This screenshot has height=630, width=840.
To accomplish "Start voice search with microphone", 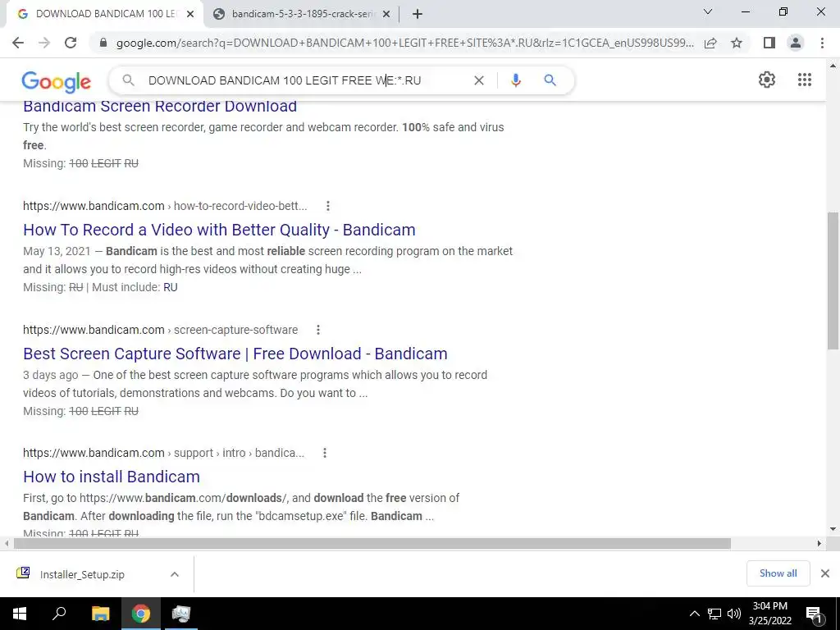I will (516, 80).
